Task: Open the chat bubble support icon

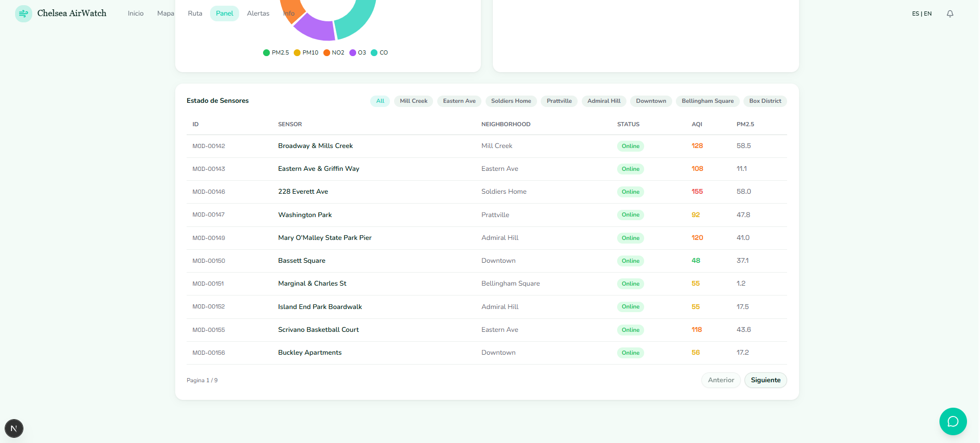Action: pyautogui.click(x=953, y=421)
